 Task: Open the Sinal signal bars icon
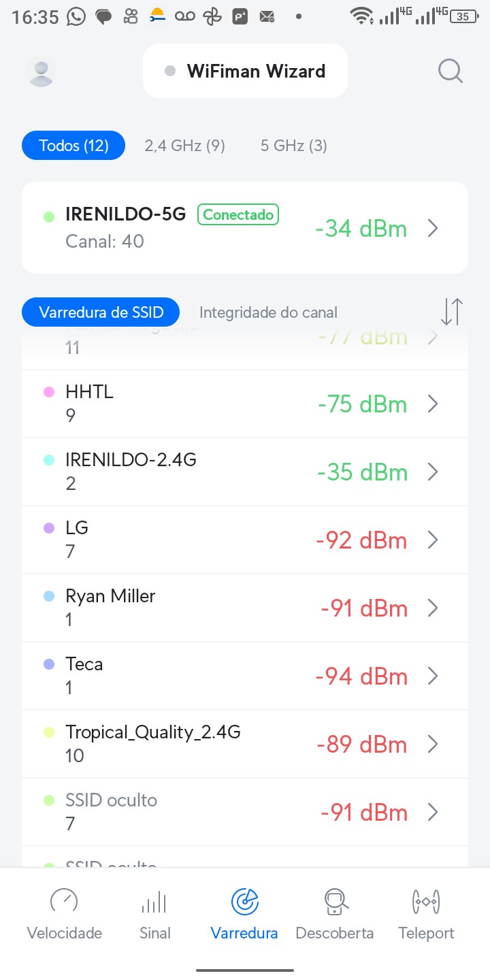(154, 902)
